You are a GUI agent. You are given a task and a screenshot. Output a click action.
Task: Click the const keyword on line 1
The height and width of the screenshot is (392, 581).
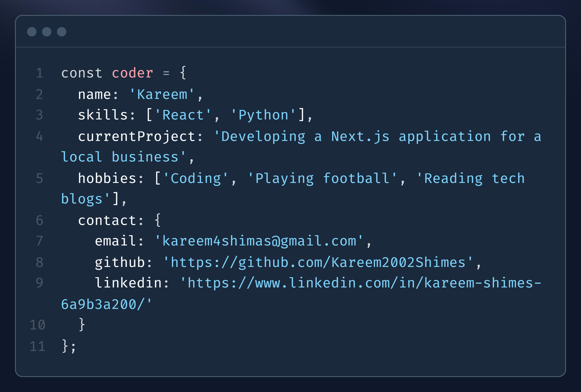tap(82, 73)
